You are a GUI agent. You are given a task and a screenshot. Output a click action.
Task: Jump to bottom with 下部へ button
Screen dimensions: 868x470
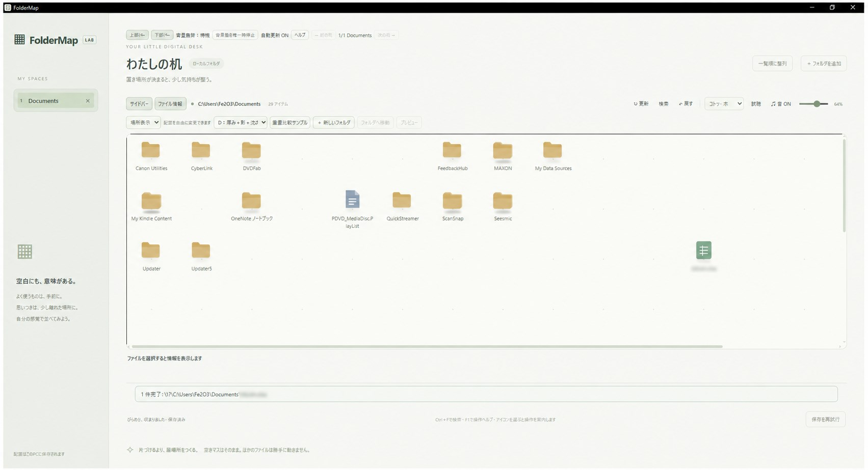pos(162,35)
